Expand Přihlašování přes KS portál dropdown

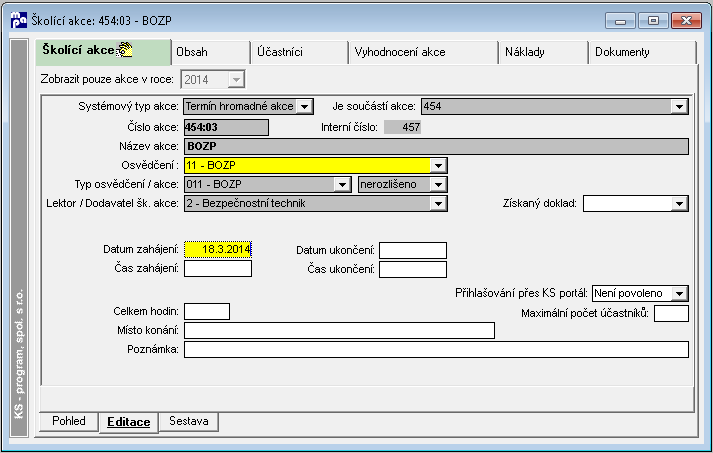679,293
